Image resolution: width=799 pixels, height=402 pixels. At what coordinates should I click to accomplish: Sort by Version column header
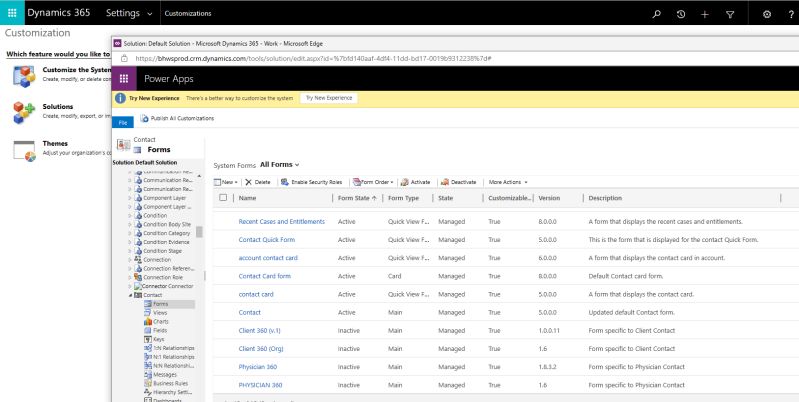tap(549, 198)
